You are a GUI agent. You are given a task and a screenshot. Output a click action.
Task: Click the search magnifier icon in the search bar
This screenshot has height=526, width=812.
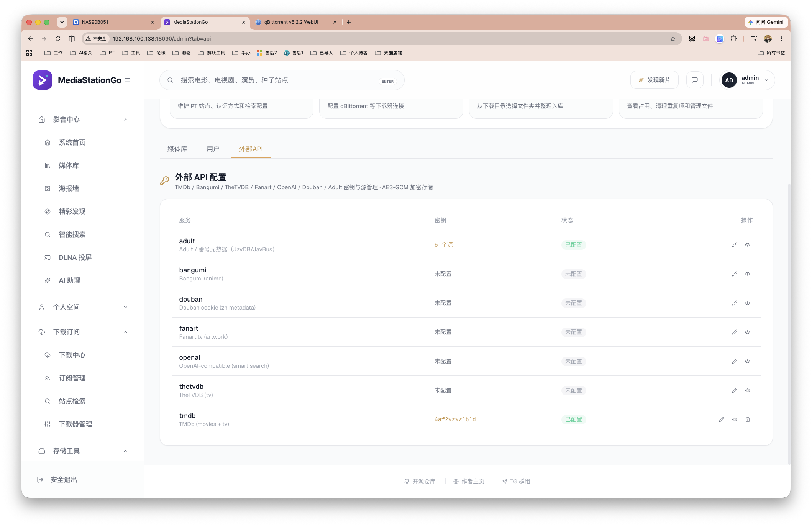point(170,80)
